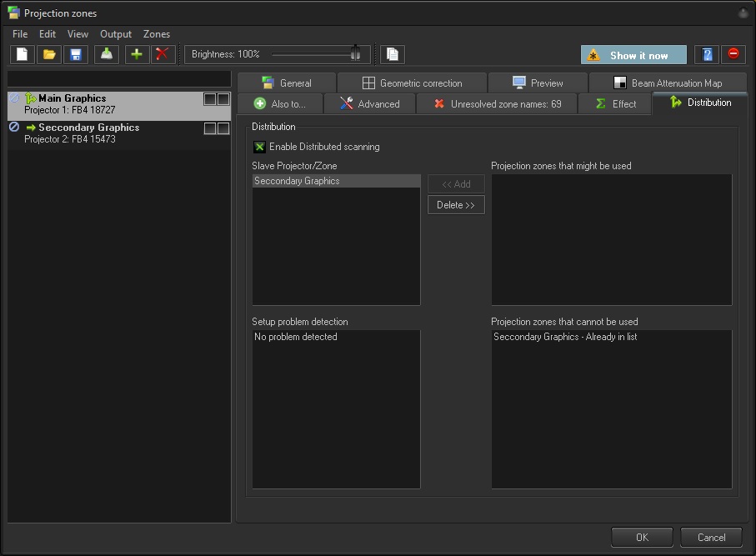Select Seccondary Graphics in Slave Projector/Zone list

click(297, 181)
